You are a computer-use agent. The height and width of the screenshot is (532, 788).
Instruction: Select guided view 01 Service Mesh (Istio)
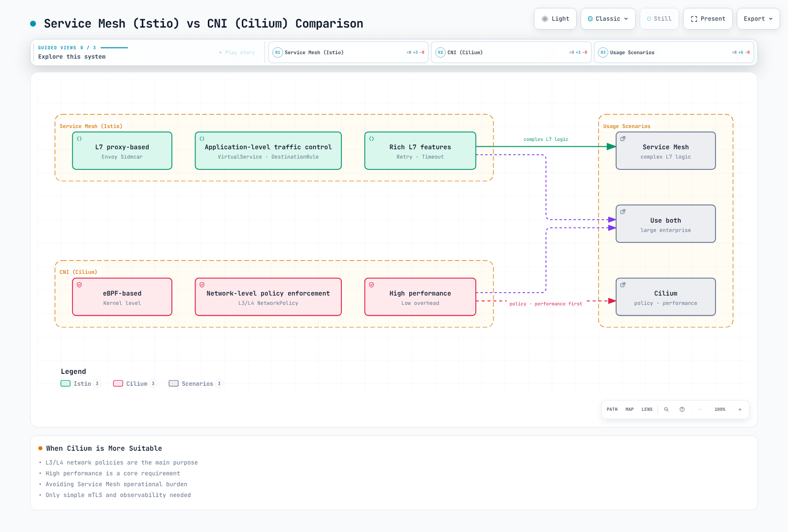(x=349, y=52)
